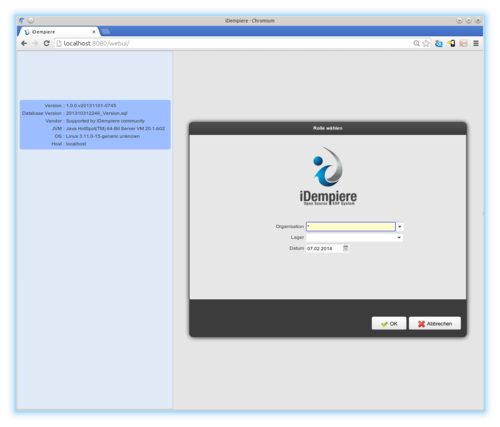Confirm with the OK button
The width and height of the screenshot is (500, 427).
pyautogui.click(x=389, y=323)
